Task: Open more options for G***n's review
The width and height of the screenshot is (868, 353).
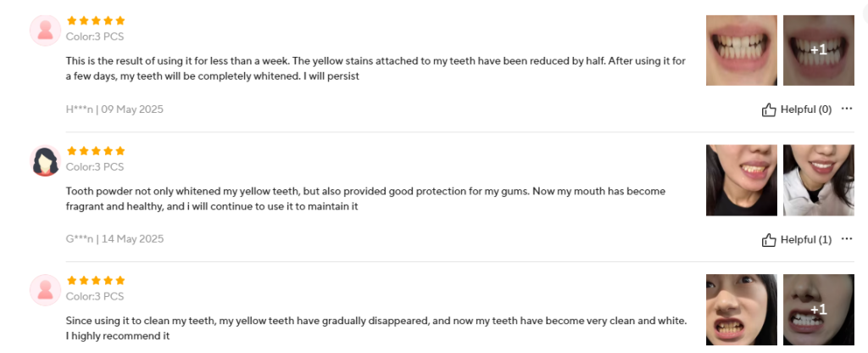Action: coord(847,238)
